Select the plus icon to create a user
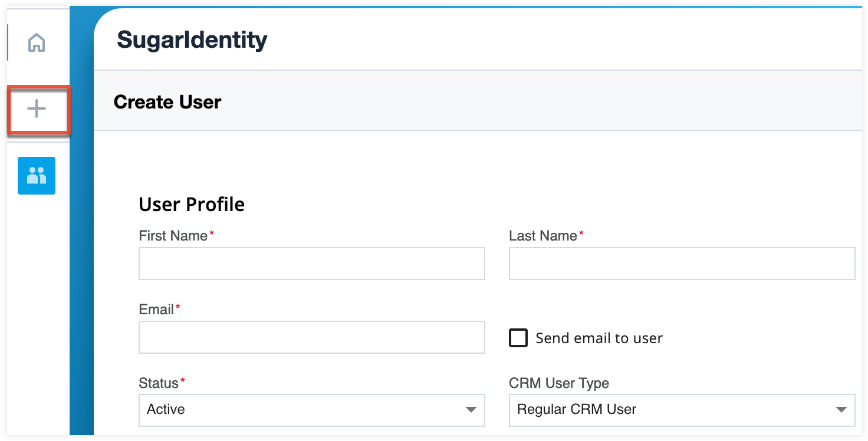The image size is (868, 441). point(37,108)
